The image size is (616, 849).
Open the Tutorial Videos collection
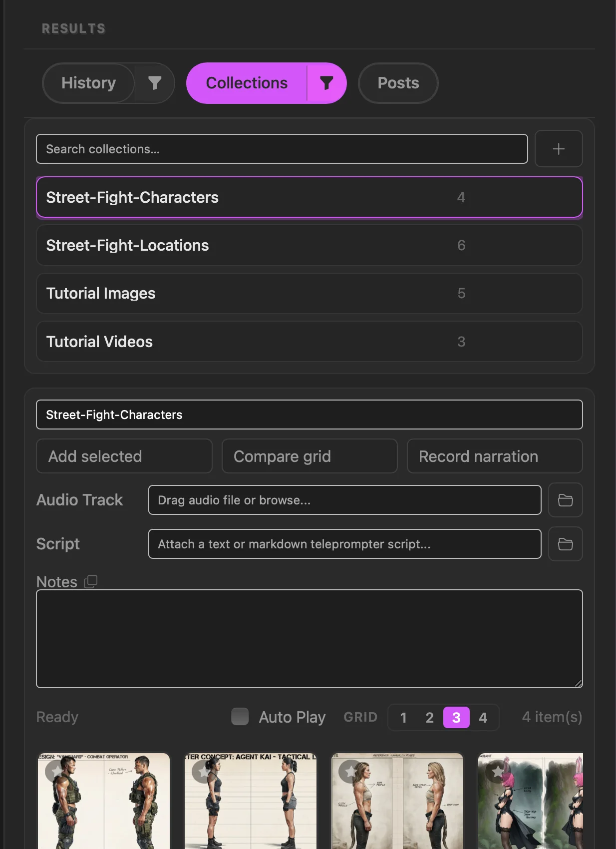309,342
